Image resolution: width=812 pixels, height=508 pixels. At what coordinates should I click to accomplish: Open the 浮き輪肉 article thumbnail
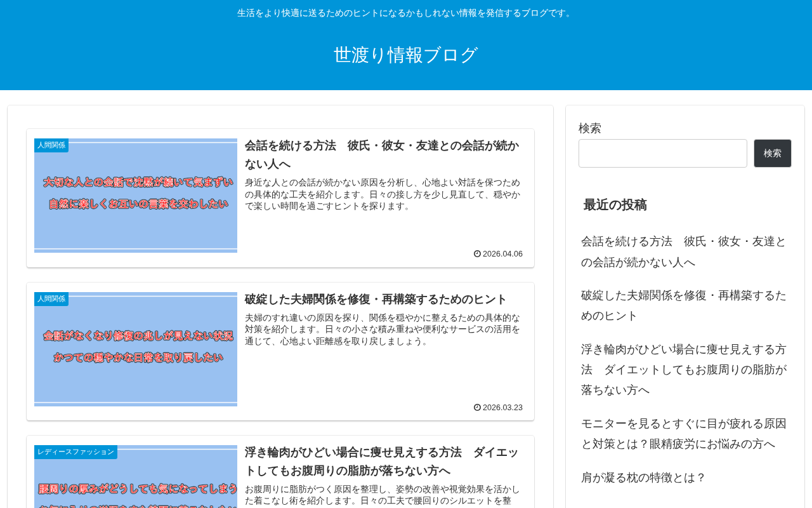point(136,477)
